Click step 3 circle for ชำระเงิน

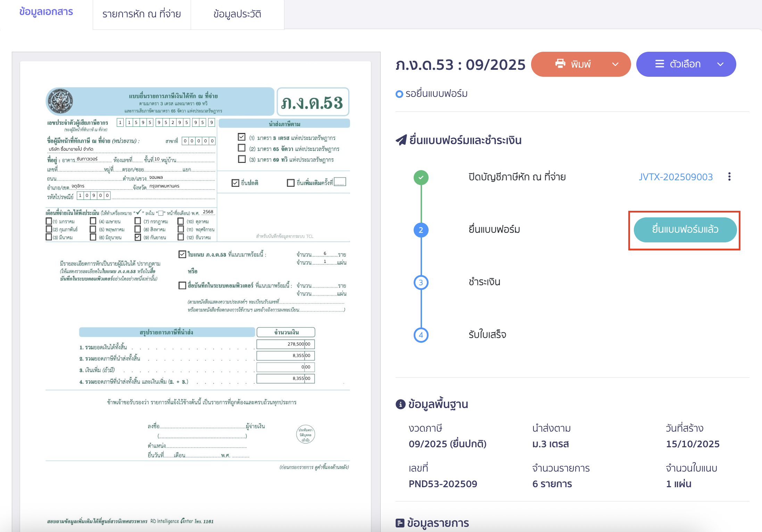tap(421, 282)
